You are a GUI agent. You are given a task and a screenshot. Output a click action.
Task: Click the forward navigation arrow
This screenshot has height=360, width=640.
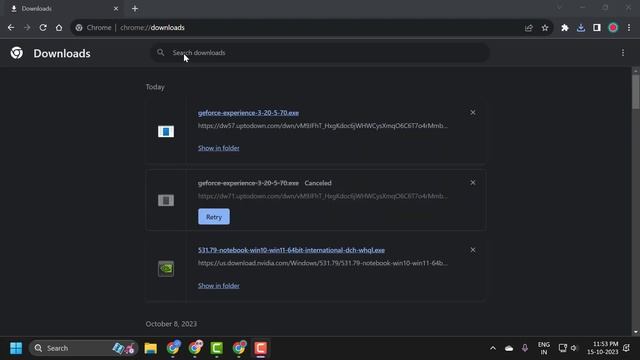(27, 28)
